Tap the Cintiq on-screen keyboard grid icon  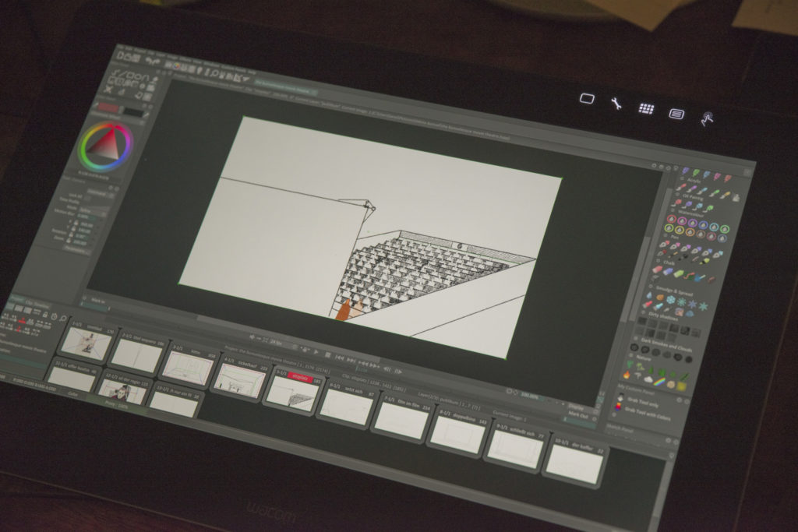tap(646, 108)
